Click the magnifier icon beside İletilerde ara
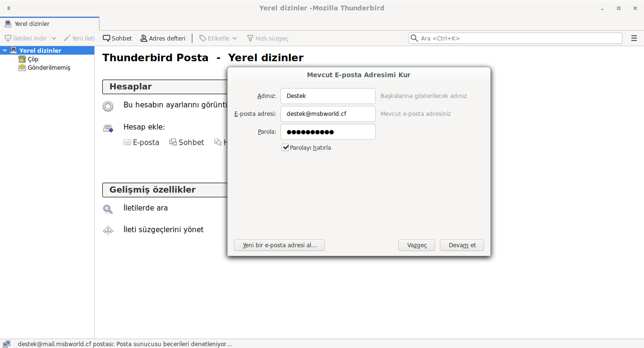Screen dimensions: 644x348 point(108,209)
